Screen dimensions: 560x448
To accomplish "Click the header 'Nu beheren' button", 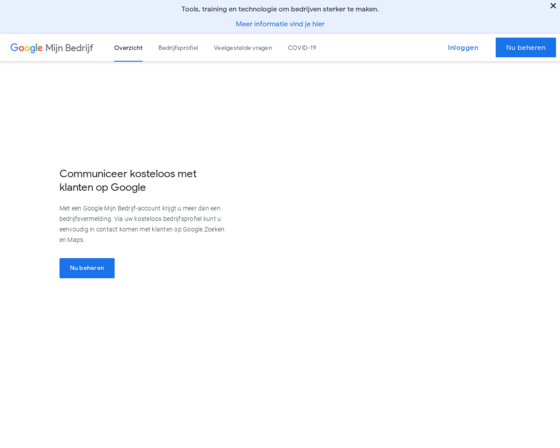I will (526, 48).
